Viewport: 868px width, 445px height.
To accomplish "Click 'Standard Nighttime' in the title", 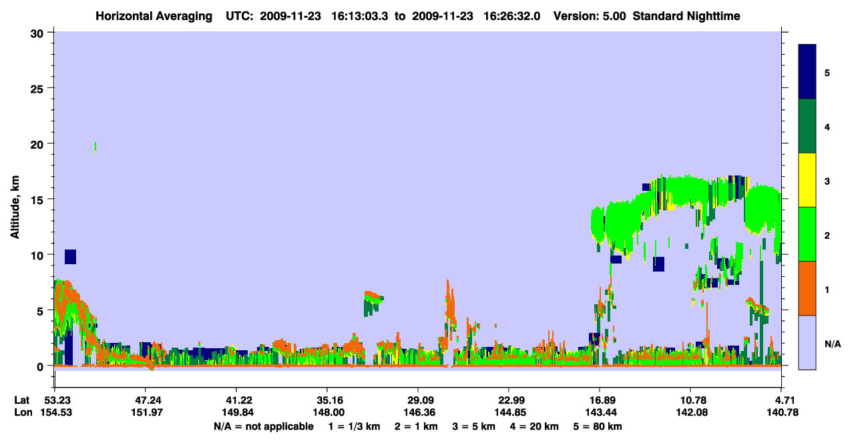I will click(x=686, y=16).
